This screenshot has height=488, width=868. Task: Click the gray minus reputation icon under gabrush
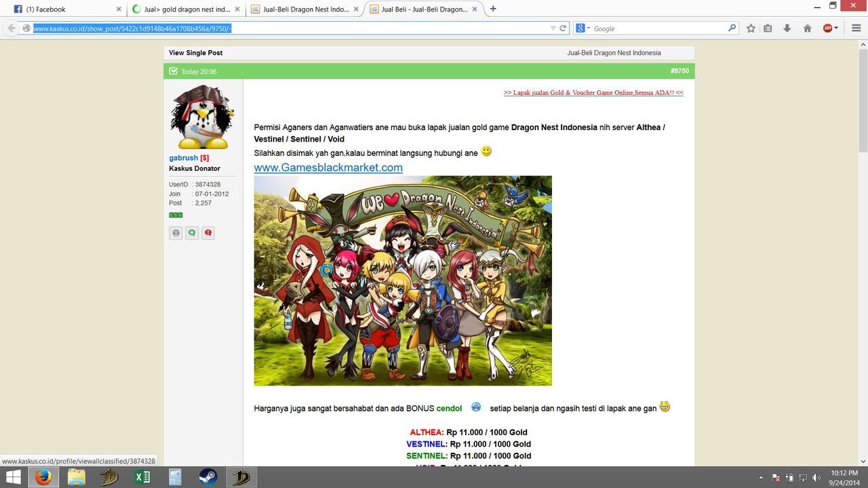176,233
